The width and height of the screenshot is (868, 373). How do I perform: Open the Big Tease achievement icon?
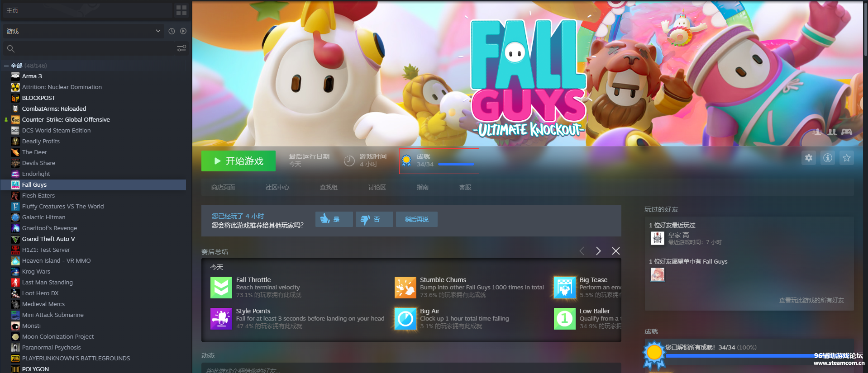[x=565, y=288]
